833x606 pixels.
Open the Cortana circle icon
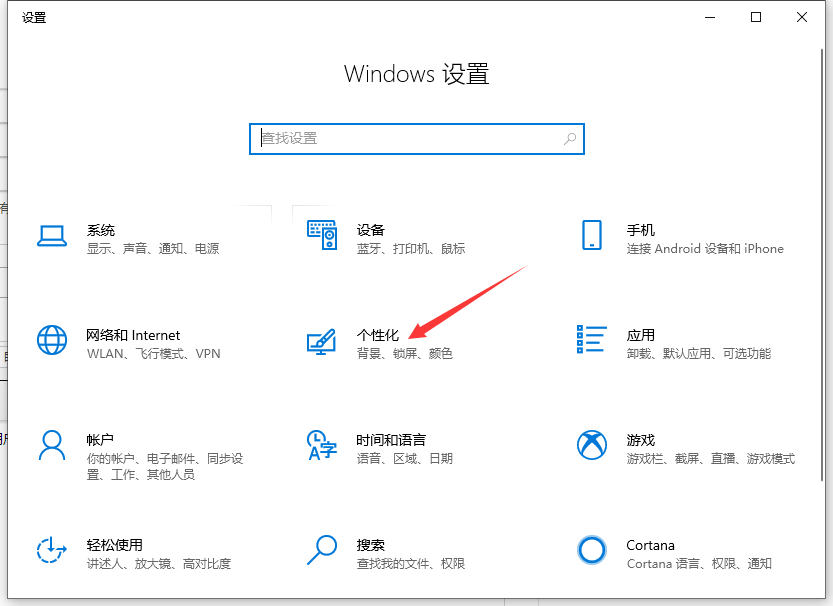coord(591,550)
